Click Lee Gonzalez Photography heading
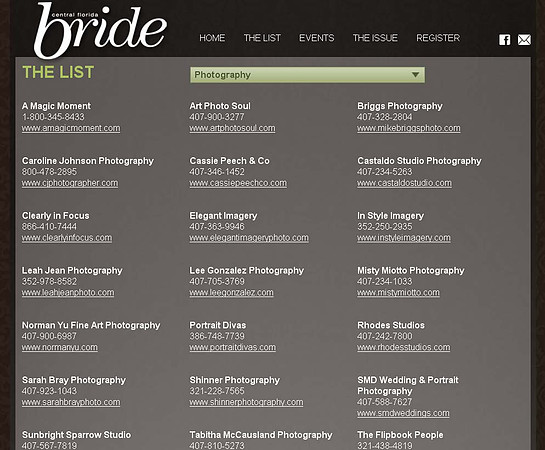This screenshot has width=545, height=450. [246, 271]
